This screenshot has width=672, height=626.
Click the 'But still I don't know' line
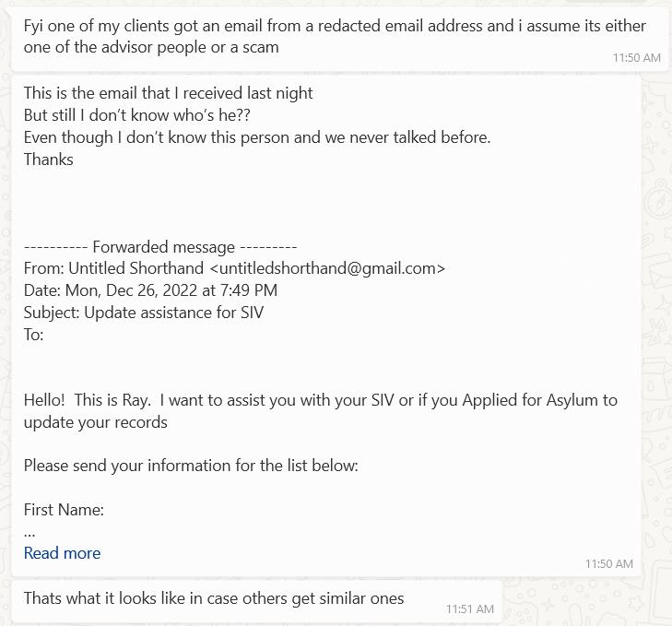(136, 115)
